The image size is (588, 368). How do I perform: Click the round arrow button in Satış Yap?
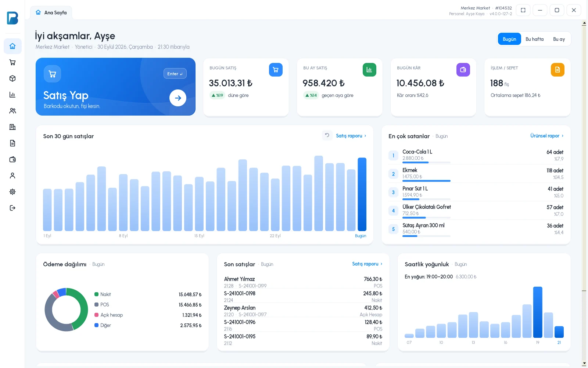point(178,98)
